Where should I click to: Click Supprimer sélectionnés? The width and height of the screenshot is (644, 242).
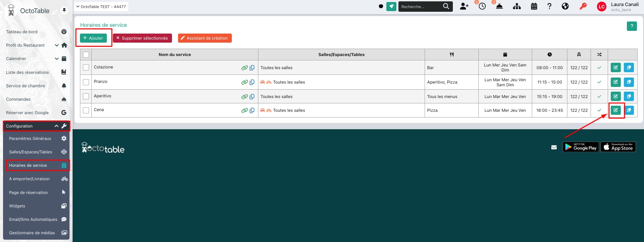click(x=142, y=38)
